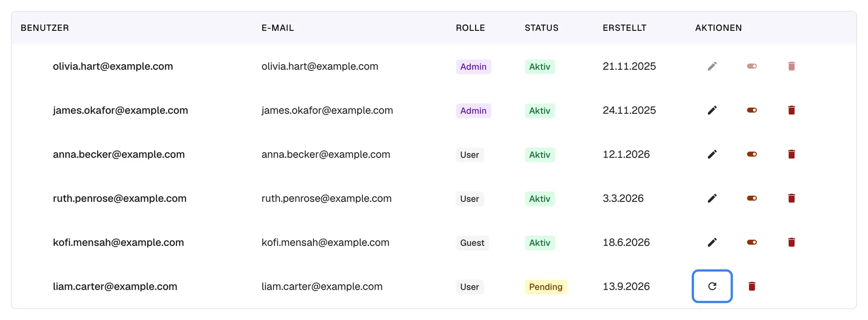Click liam.carter@example.com in E-Mail column
The width and height of the screenshot is (868, 320).
322,286
